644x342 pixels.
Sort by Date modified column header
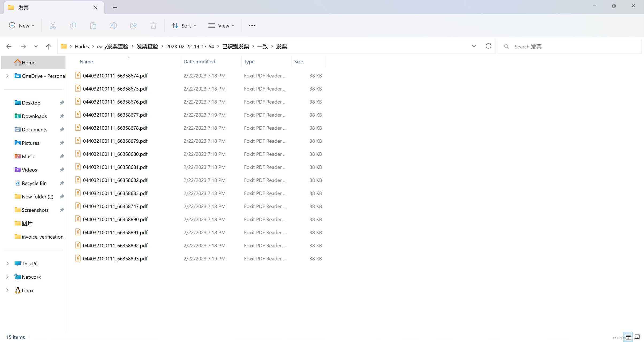199,61
